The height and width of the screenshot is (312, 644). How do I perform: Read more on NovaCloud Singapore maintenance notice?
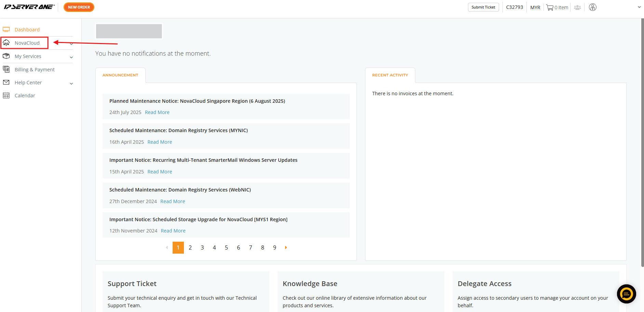click(157, 112)
